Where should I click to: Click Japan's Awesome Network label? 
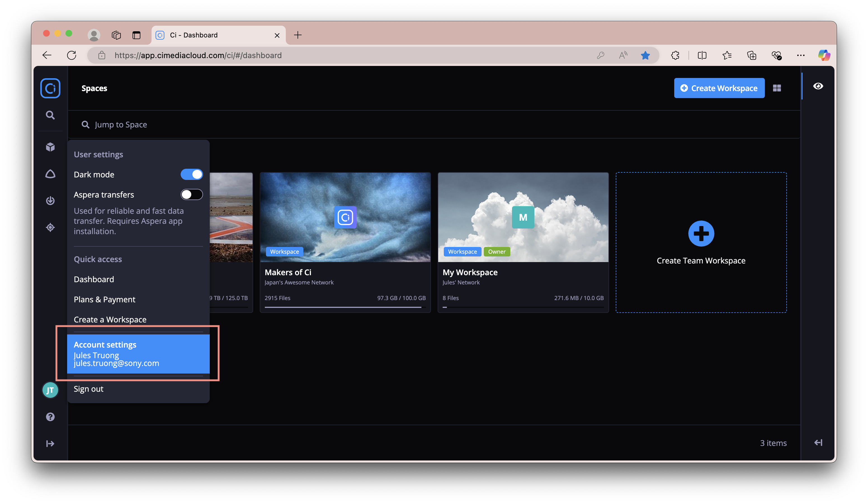(299, 282)
